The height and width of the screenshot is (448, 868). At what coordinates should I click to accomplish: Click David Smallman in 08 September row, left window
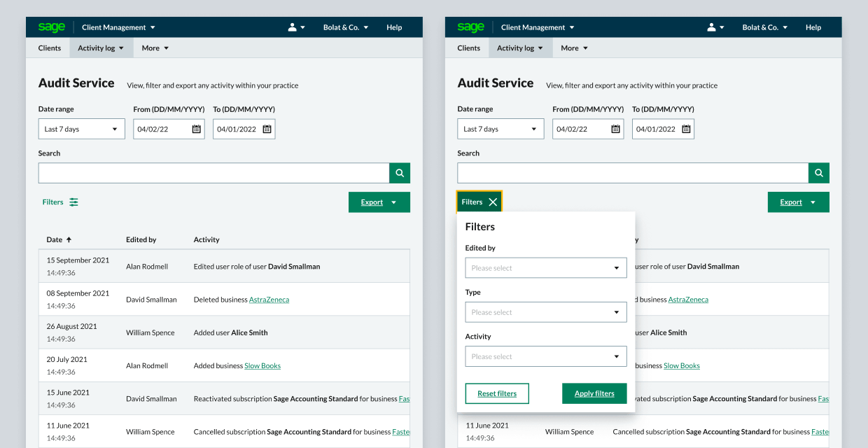[x=151, y=300]
